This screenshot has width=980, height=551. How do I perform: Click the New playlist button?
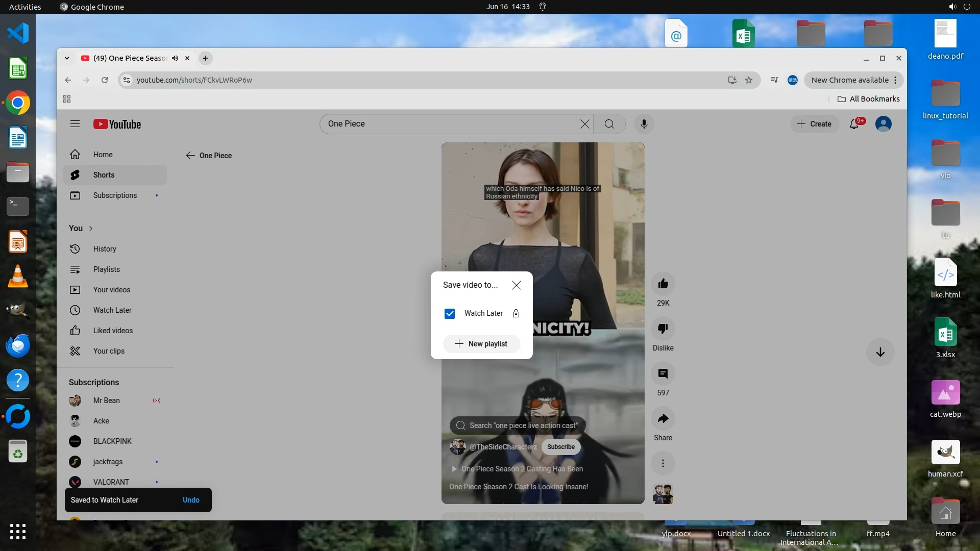tap(481, 344)
